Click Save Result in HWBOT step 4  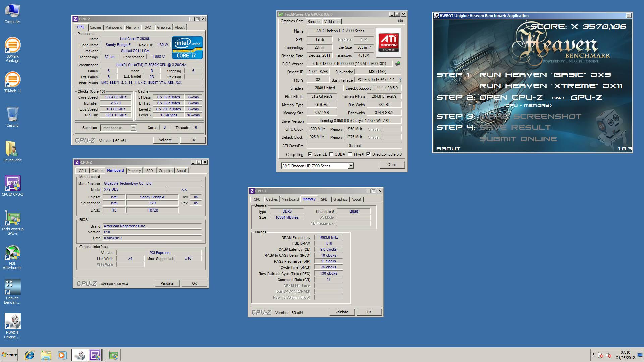click(515, 128)
